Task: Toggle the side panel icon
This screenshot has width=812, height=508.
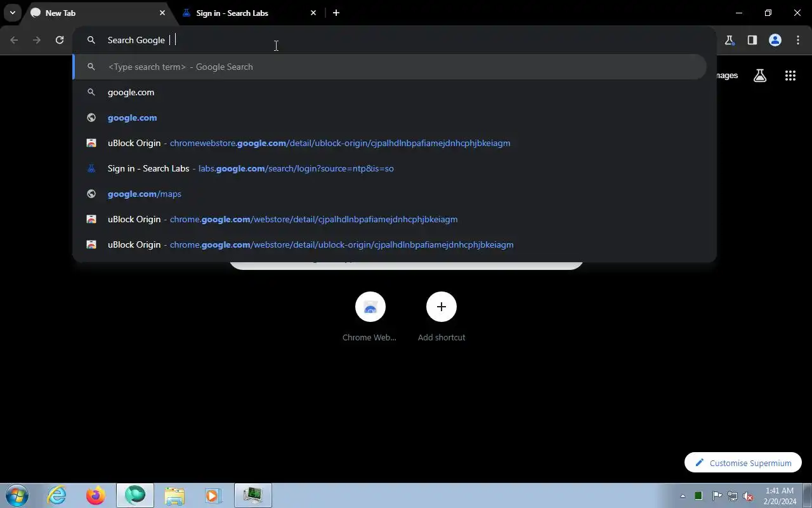Action: pos(752,40)
